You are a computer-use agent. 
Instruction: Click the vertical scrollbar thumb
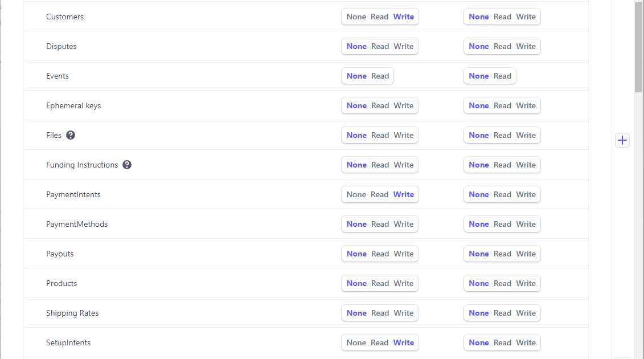(638, 46)
